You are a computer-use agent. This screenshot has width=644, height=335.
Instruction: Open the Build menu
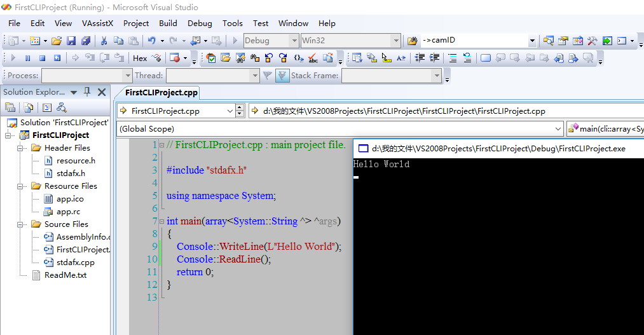coord(168,24)
